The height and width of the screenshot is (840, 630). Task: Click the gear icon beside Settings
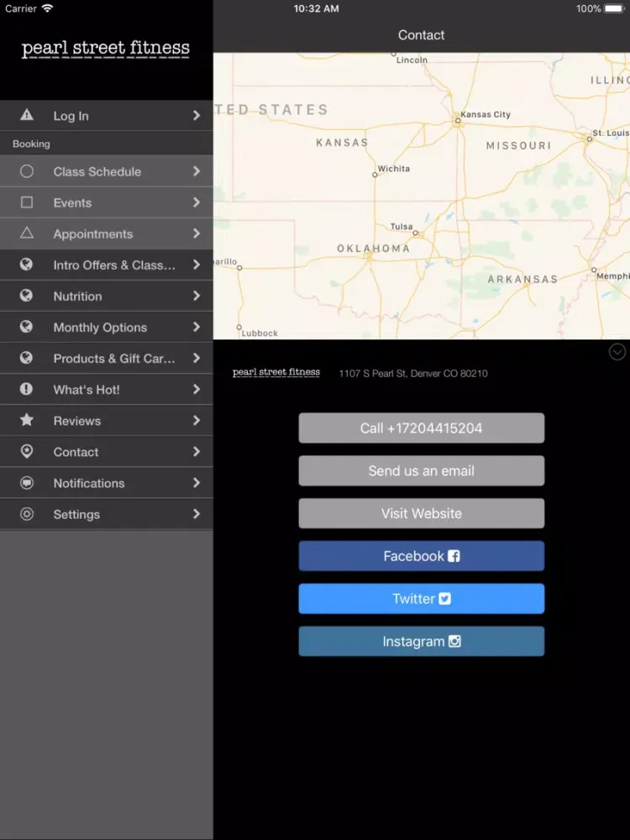[26, 513]
